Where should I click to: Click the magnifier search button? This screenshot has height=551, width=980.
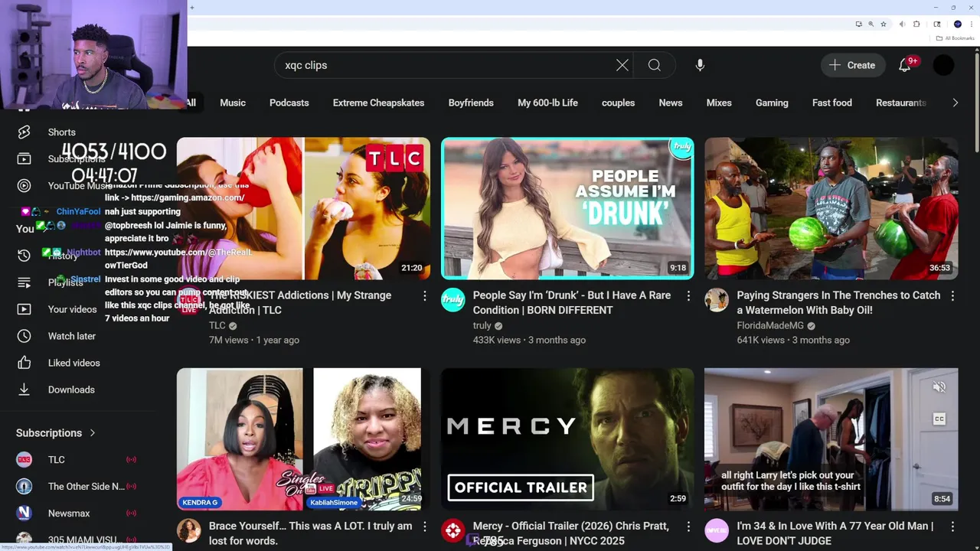point(655,65)
